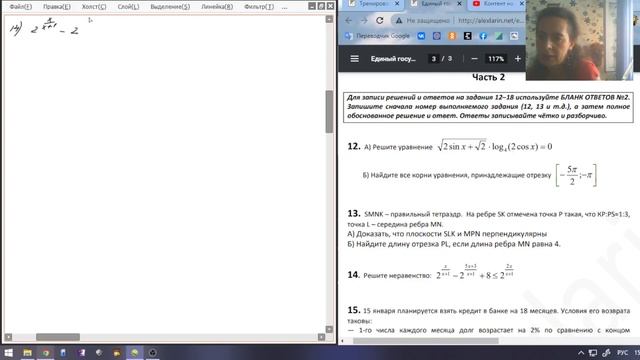This screenshot has height=360, width=640.
Task: Open the gray diamond taskbar app
Action: (x=99, y=353)
